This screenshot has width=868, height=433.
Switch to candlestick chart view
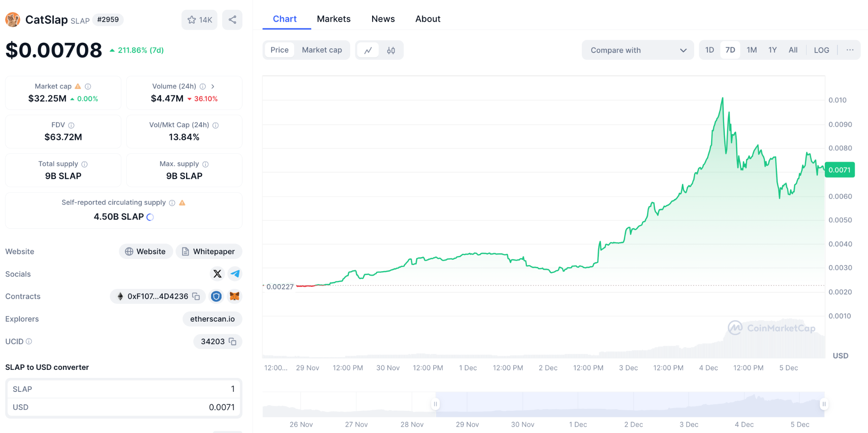pos(391,50)
